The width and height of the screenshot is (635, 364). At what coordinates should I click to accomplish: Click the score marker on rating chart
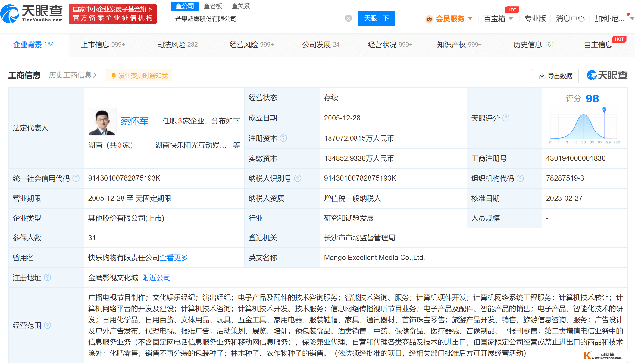click(x=604, y=110)
